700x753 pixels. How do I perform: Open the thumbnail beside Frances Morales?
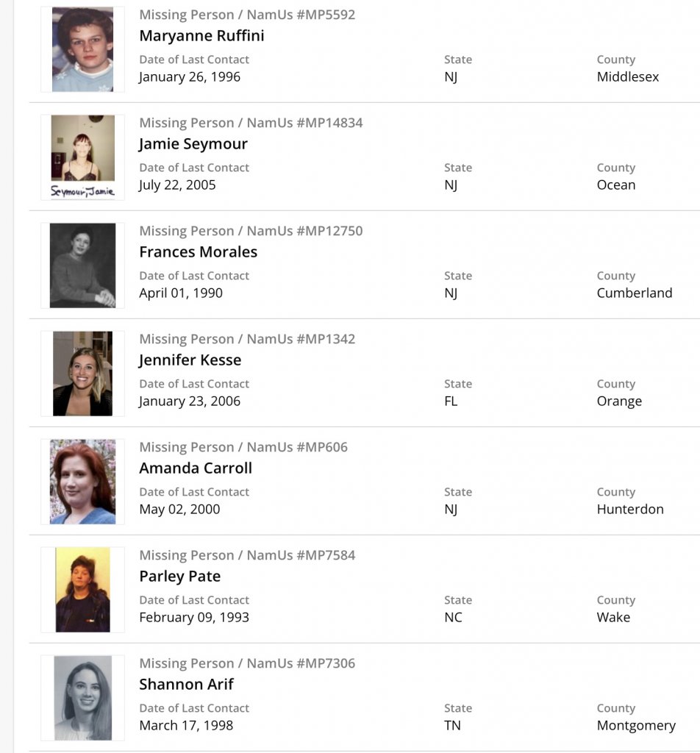click(82, 265)
